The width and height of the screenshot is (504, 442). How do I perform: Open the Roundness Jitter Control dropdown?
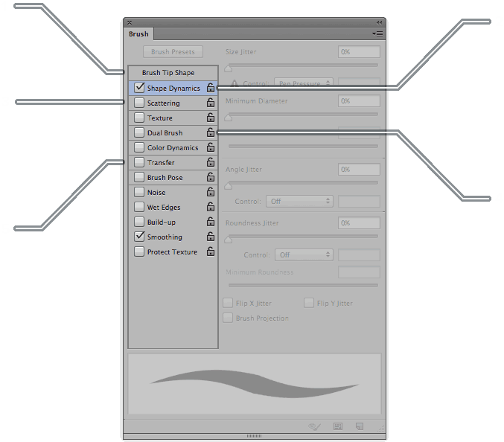[304, 255]
